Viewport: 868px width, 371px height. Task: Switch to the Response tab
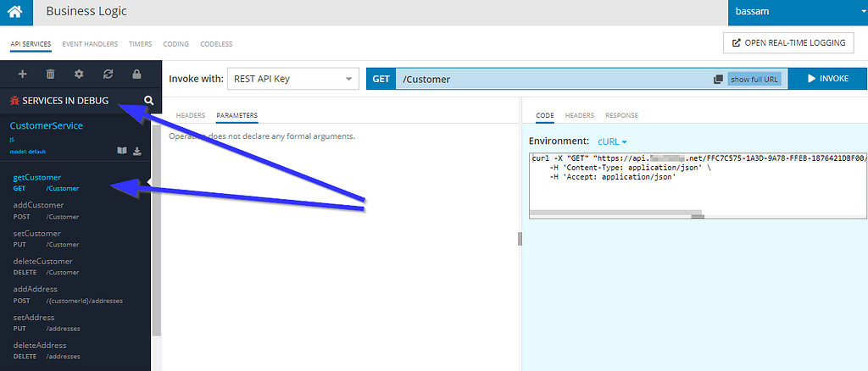(621, 115)
